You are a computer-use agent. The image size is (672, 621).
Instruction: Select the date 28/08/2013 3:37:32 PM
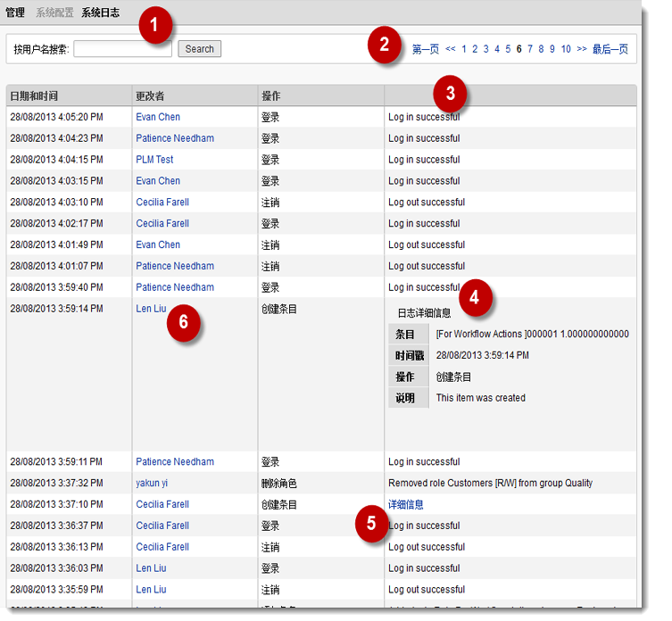[56, 483]
